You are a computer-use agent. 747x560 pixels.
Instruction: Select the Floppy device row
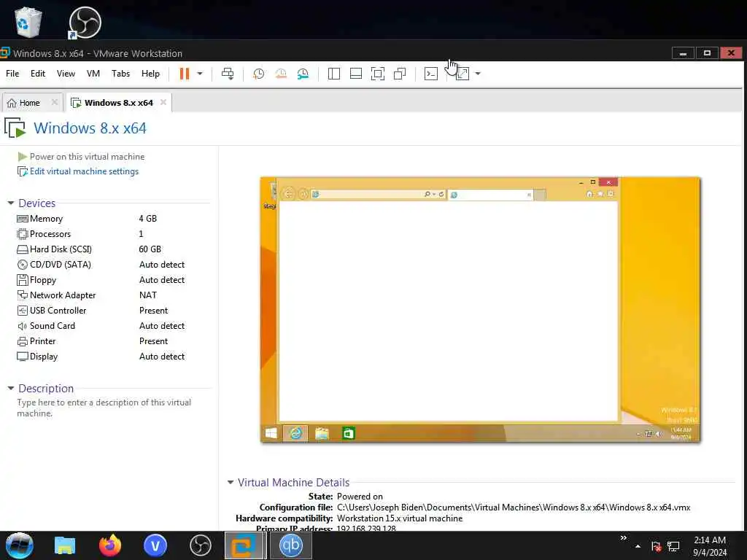point(102,280)
